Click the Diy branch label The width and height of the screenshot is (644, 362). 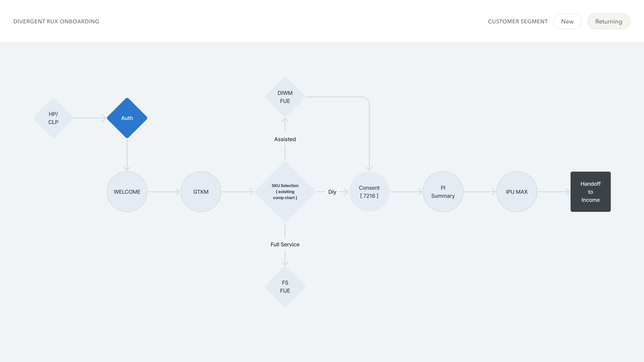tap(332, 192)
